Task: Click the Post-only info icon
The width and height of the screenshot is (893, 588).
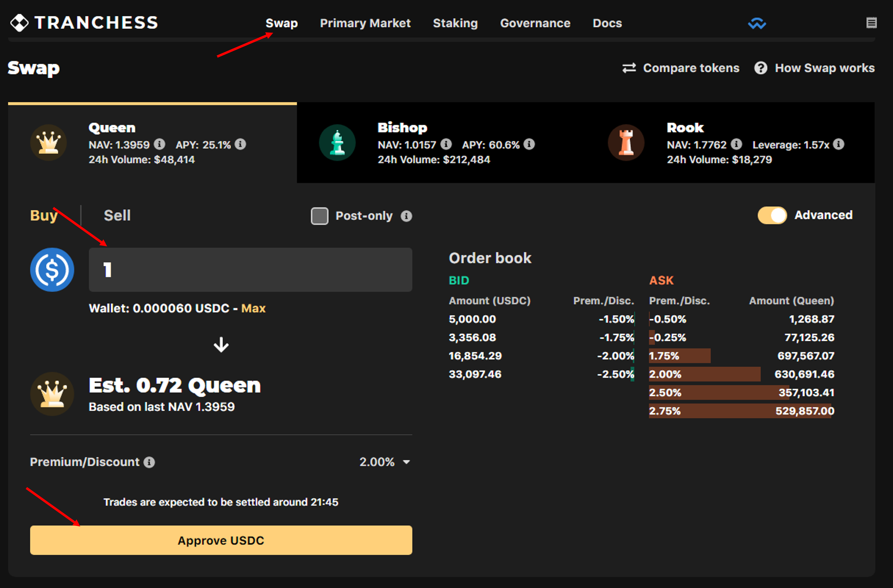Action: coord(406,216)
